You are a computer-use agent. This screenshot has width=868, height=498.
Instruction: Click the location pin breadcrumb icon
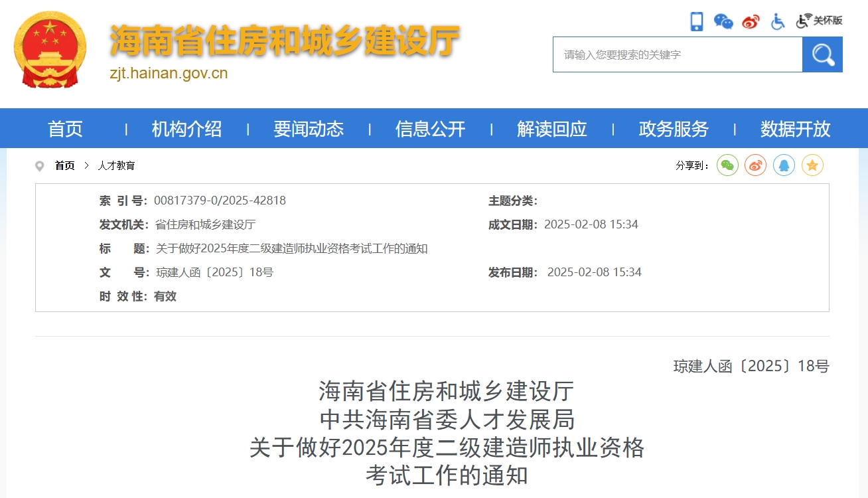(40, 166)
